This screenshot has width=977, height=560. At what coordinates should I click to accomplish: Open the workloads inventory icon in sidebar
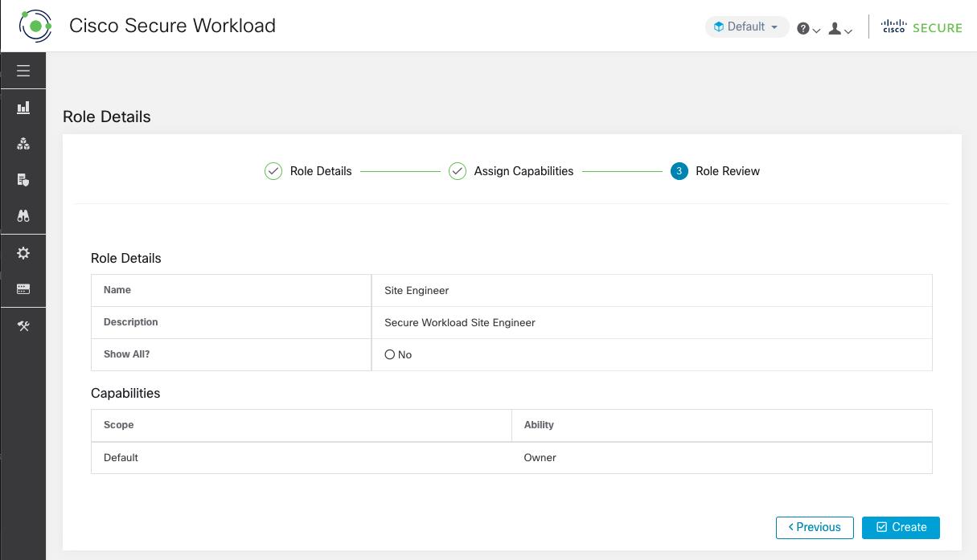click(x=23, y=144)
